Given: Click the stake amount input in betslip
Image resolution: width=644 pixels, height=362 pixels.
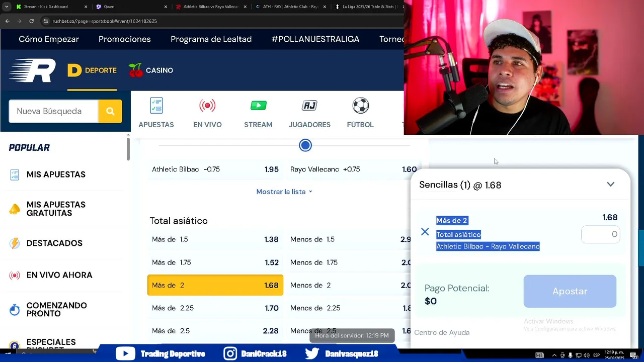Looking at the screenshot, I should pyautogui.click(x=600, y=234).
